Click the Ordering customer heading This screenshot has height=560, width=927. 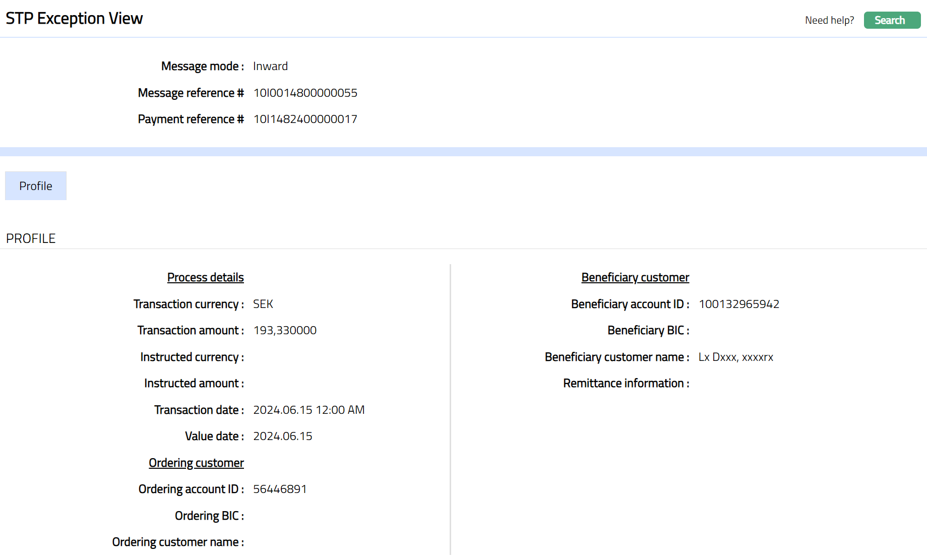[196, 463]
